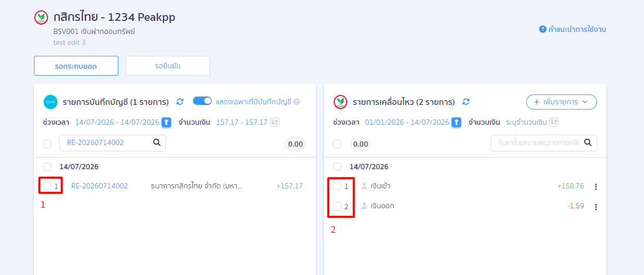Refresh the bank movements list

coord(466,102)
